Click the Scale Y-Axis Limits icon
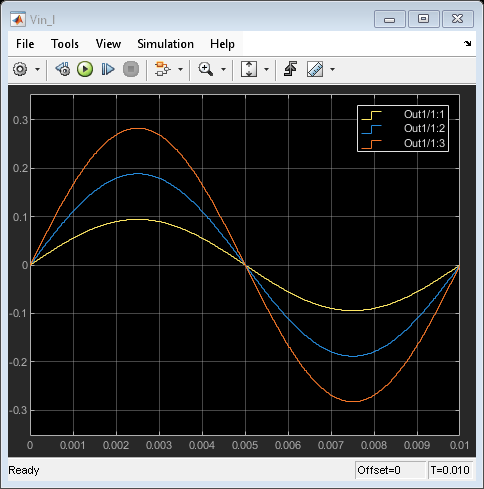 [249, 69]
